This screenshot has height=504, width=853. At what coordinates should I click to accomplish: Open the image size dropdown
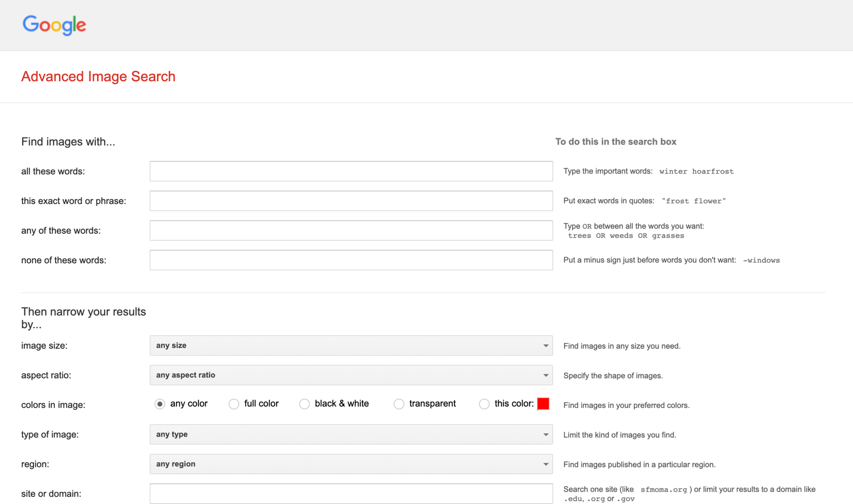(351, 346)
